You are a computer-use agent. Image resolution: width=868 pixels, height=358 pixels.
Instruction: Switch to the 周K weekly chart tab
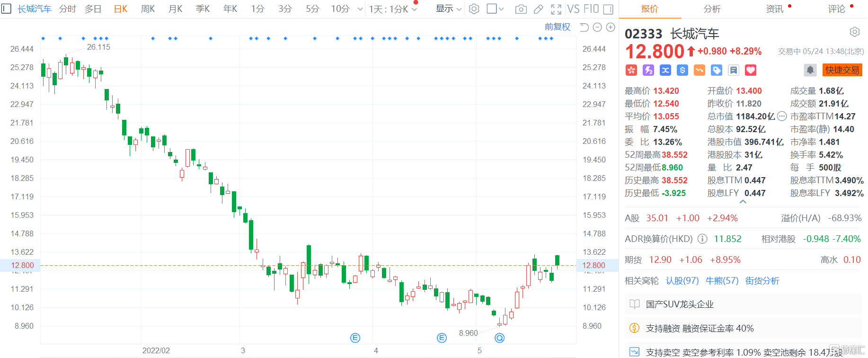148,9
